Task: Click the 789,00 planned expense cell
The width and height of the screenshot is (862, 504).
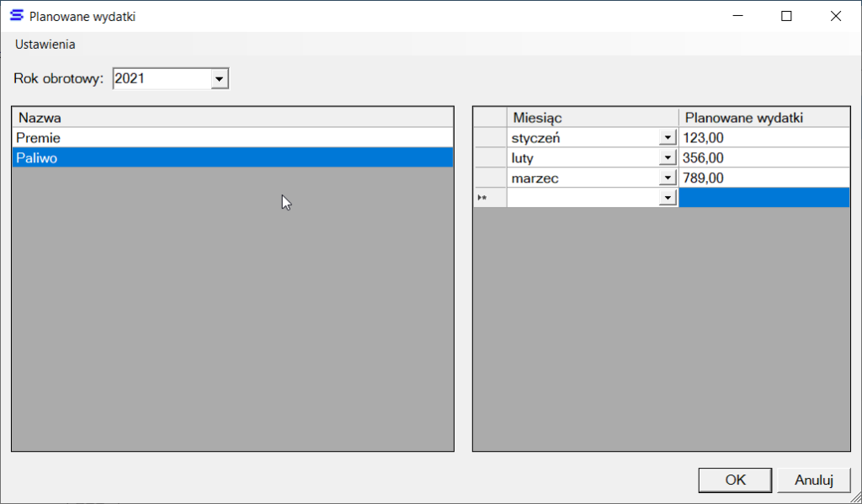Action: (x=763, y=178)
